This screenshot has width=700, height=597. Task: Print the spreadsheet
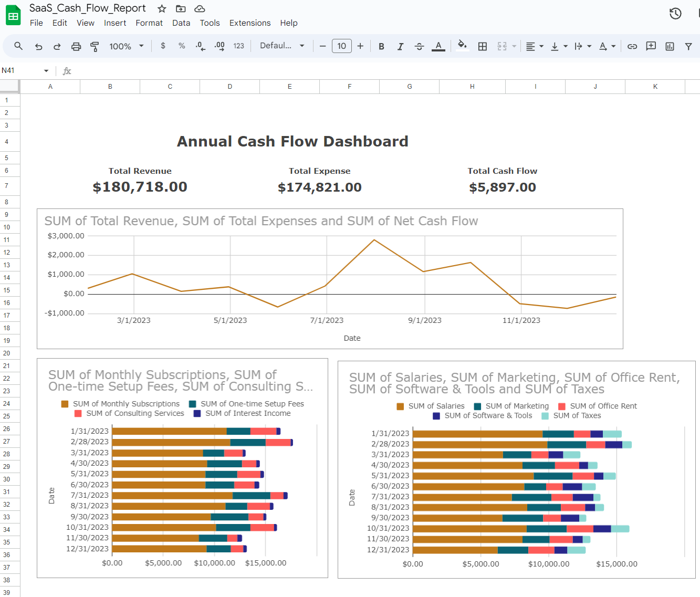pos(76,46)
